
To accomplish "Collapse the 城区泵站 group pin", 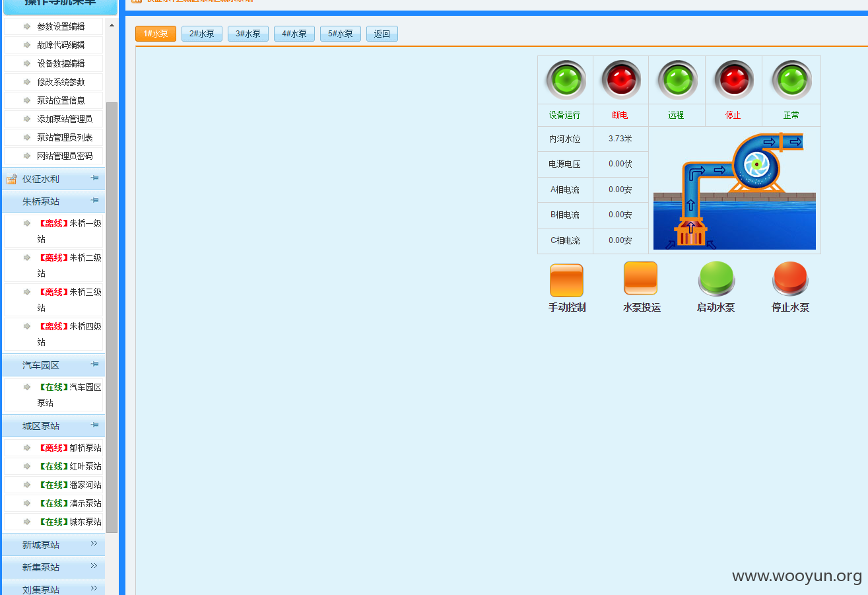I will point(94,425).
